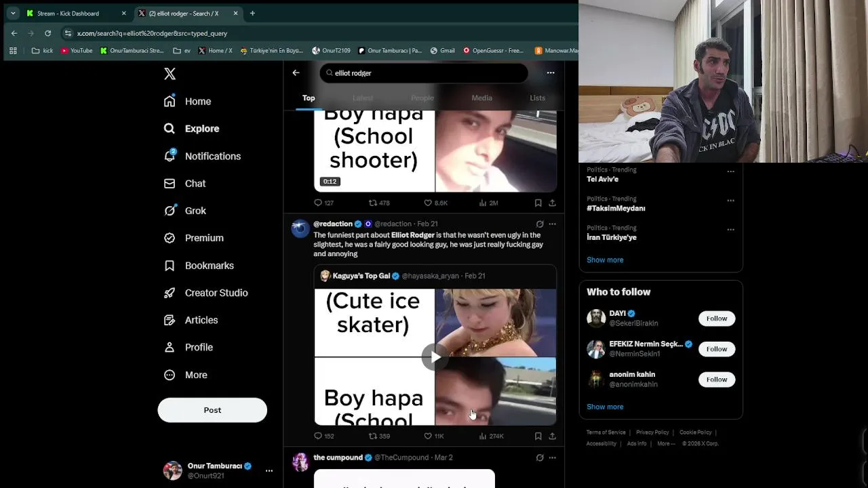Show more Who to follow suggestions
868x488 pixels.
click(605, 407)
